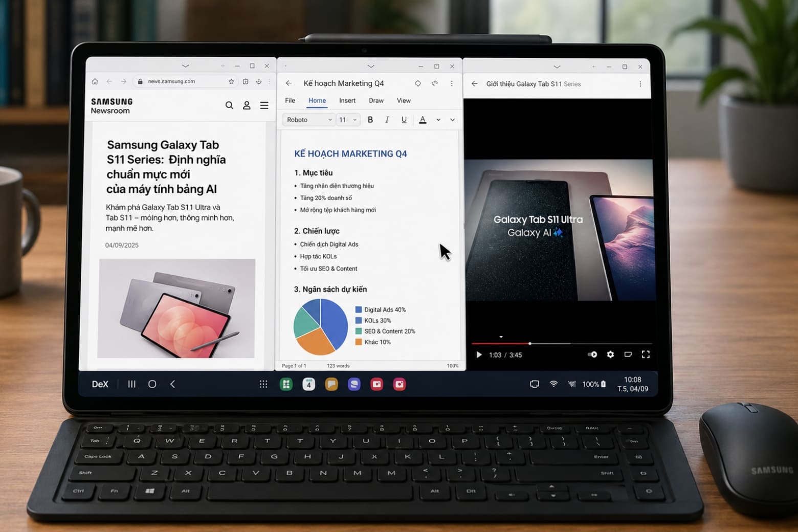The image size is (798, 532).
Task: Enter video fullscreen
Action: coord(646,354)
